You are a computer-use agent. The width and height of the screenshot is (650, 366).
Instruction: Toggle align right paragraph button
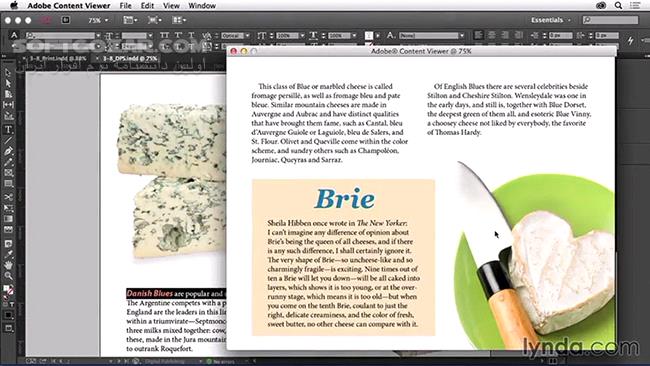(x=504, y=35)
